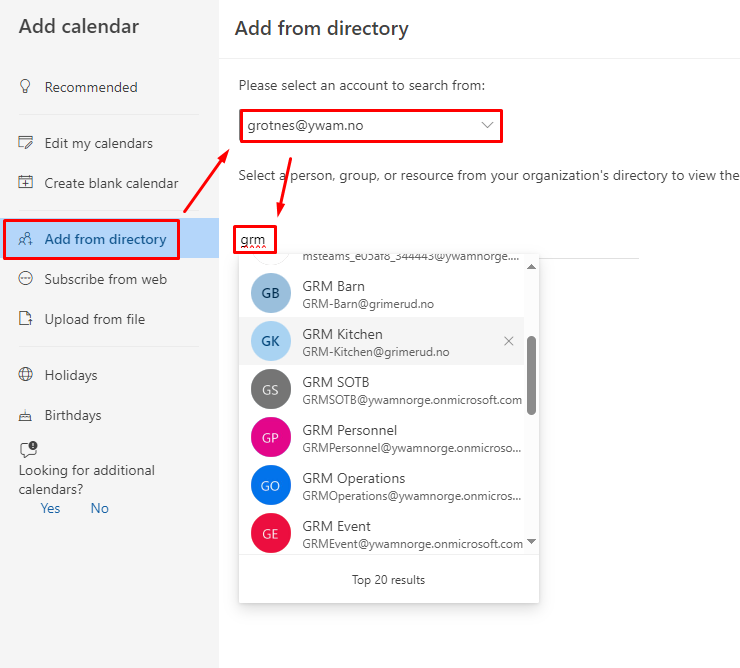Click the Recommended lightbulb icon
Screen dimensions: 740x668
coord(26,87)
